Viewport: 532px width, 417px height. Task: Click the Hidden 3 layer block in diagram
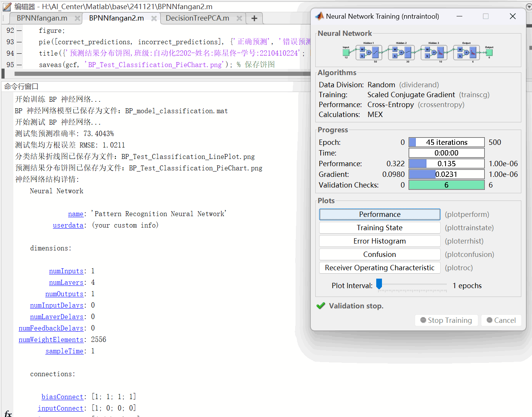tap(434, 52)
